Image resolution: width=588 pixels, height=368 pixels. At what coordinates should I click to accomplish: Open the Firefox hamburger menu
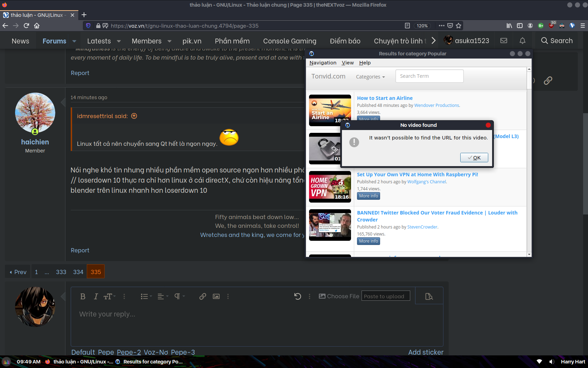click(583, 26)
